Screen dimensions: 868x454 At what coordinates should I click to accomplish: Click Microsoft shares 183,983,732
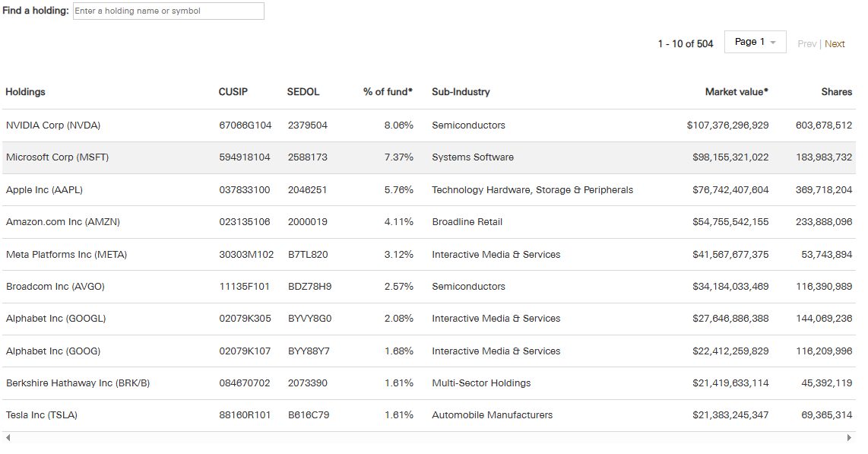click(x=824, y=157)
